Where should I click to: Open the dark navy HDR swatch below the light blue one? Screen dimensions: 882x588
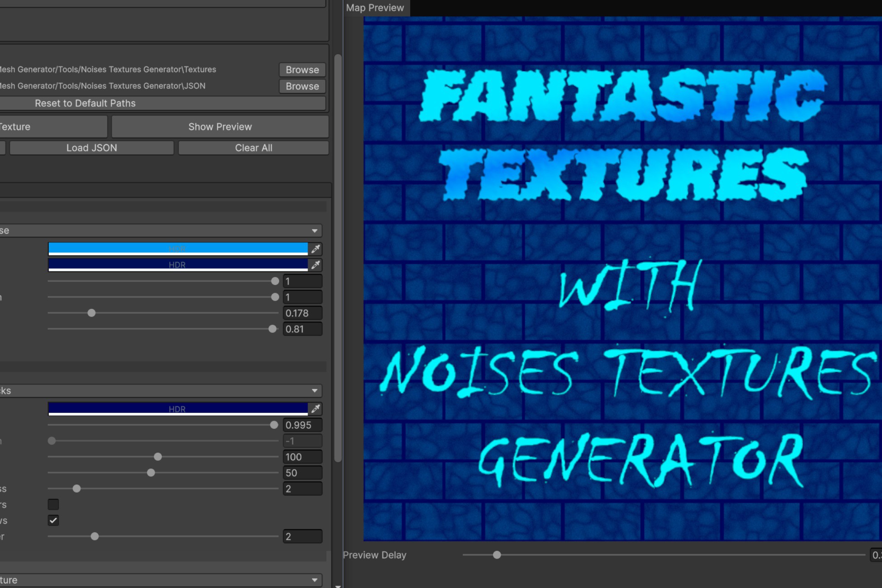pos(178,265)
